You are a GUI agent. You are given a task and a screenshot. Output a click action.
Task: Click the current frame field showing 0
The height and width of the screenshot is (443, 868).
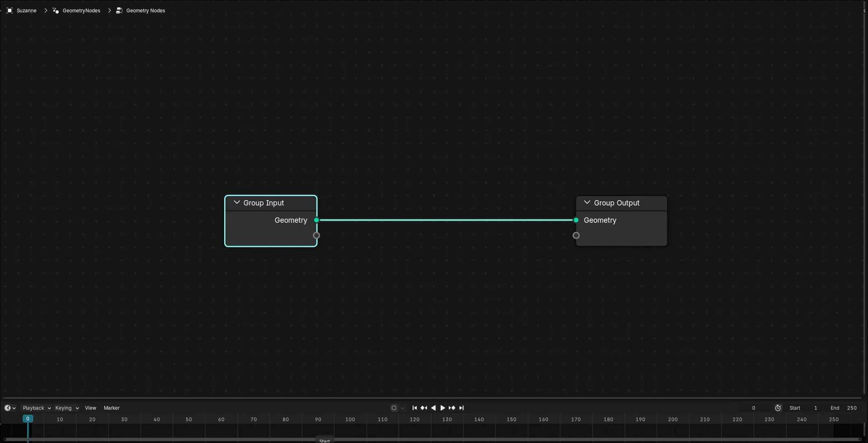click(x=753, y=408)
